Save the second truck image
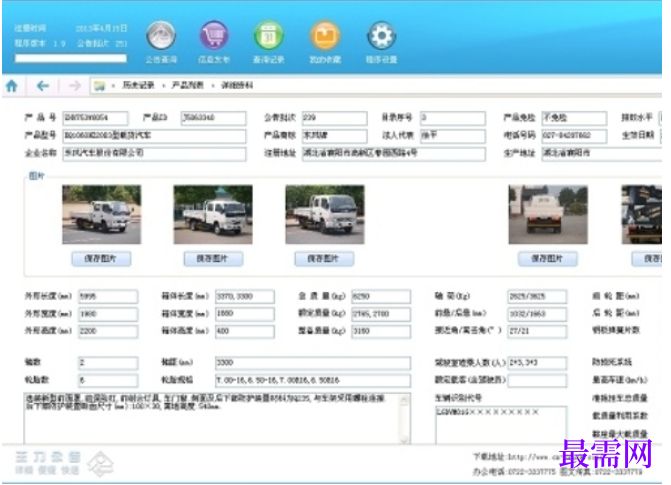This screenshot has width=671, height=485. [213, 259]
